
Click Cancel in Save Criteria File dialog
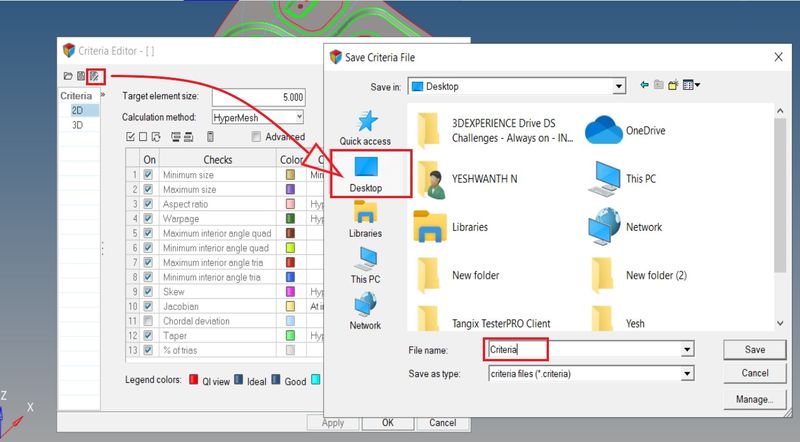point(755,373)
